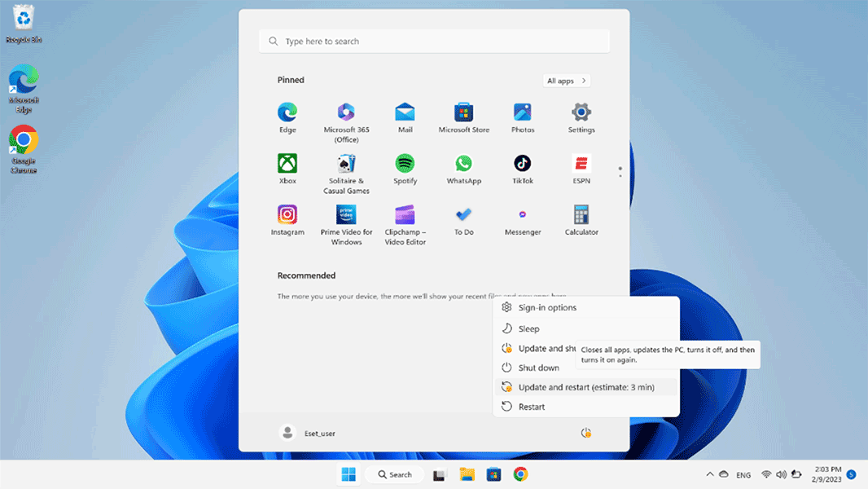Open the Spotify pinned app
The image size is (868, 489).
coord(405,164)
